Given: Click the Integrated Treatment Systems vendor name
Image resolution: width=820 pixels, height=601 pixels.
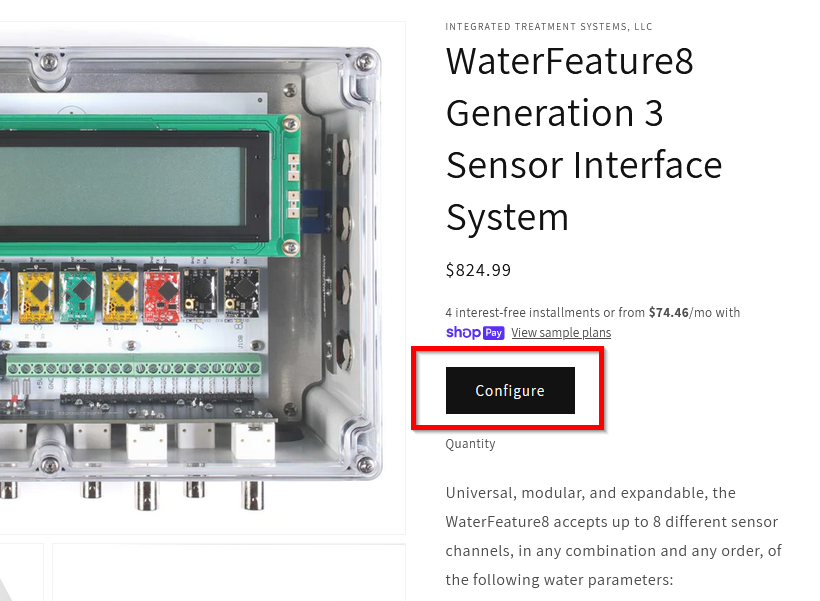Looking at the screenshot, I should (549, 27).
